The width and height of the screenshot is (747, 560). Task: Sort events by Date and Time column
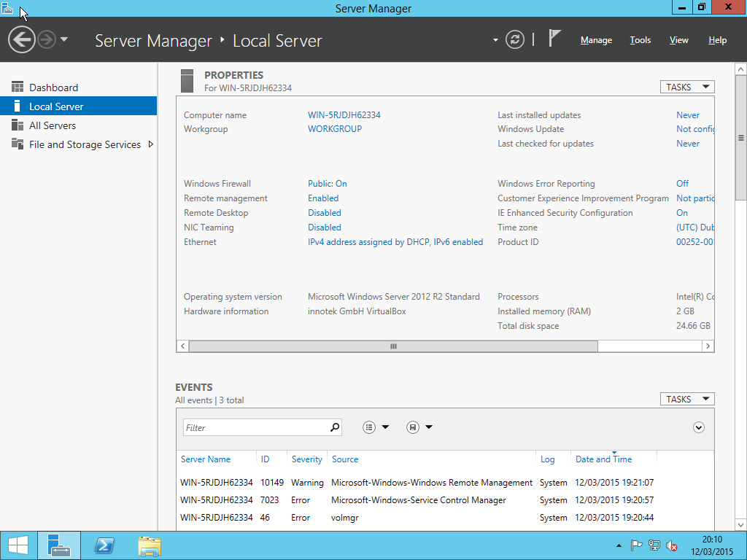tap(603, 459)
